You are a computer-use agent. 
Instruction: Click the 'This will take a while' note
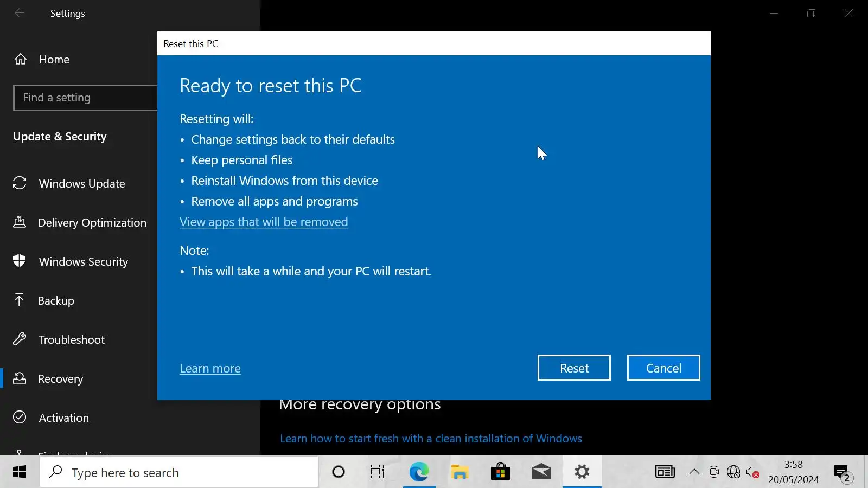pos(311,271)
